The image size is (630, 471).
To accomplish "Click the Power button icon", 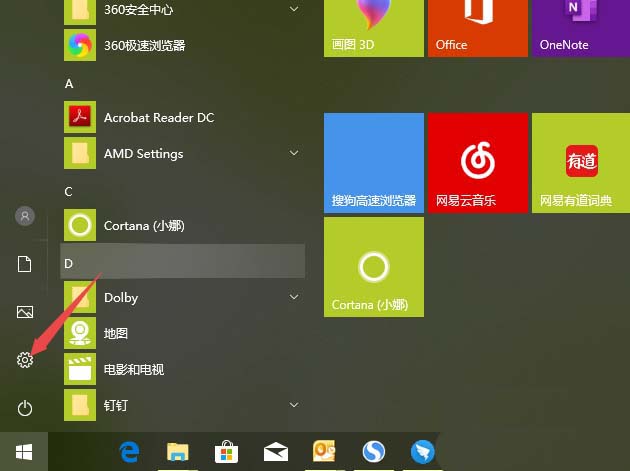I will click(x=25, y=408).
